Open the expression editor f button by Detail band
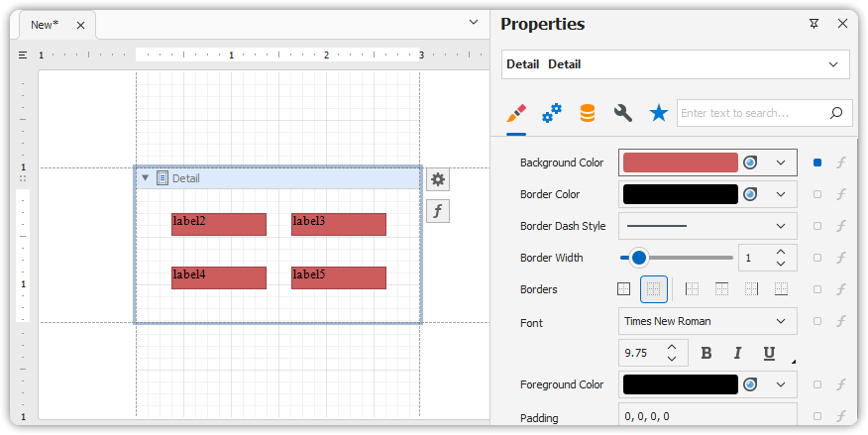Screen dimensions: 868x435 click(438, 210)
